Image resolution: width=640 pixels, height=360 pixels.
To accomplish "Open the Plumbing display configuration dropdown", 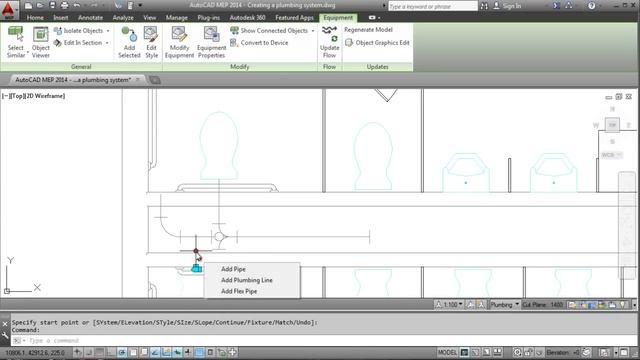I will (x=504, y=304).
